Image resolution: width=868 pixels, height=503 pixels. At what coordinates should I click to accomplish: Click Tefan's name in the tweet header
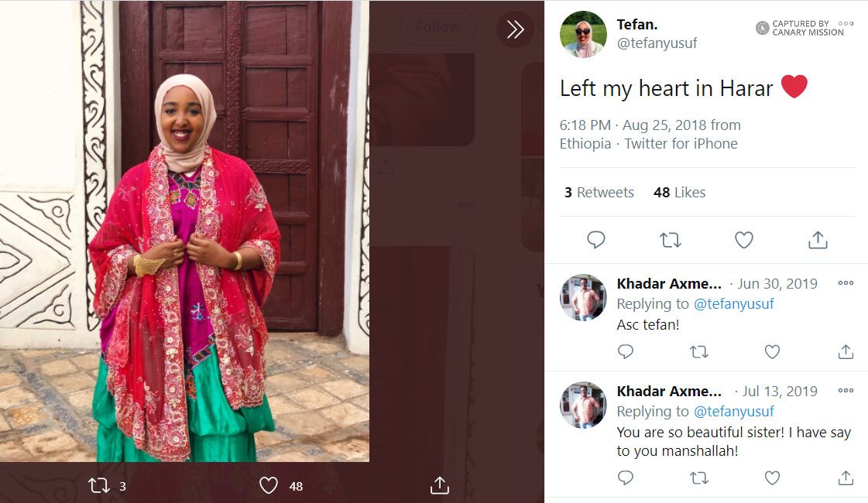coord(636,23)
